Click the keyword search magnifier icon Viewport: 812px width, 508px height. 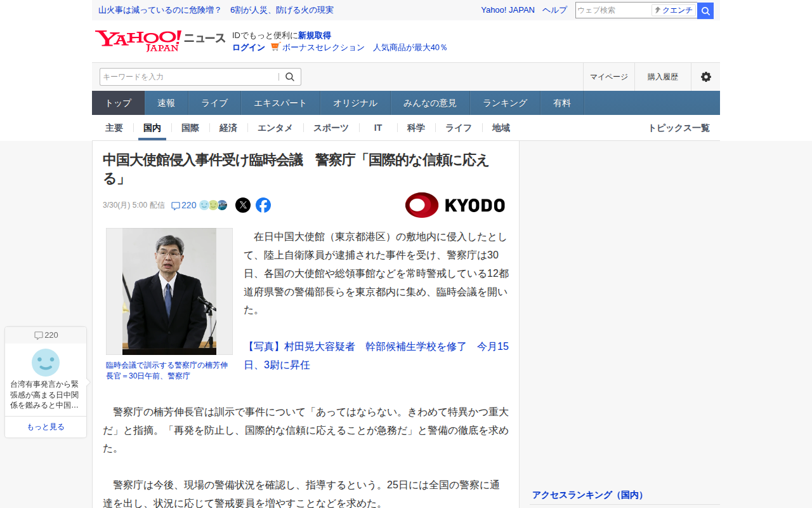pos(290,77)
